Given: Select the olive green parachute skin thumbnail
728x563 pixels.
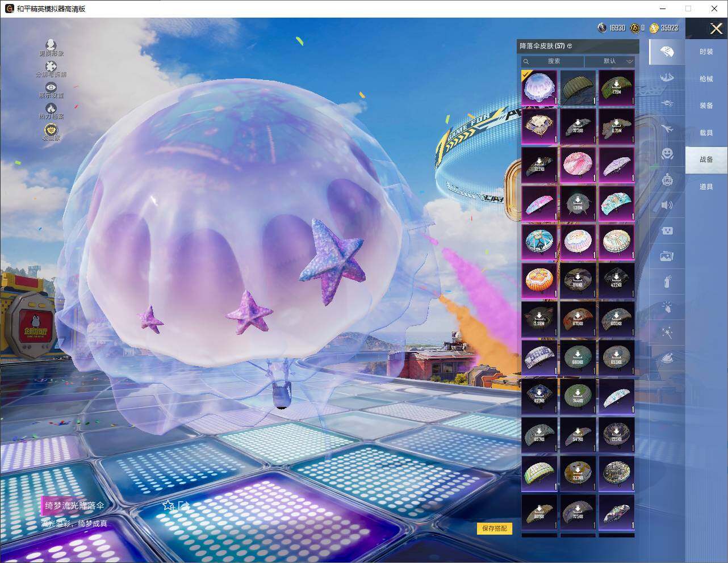Looking at the screenshot, I should pos(578,87).
